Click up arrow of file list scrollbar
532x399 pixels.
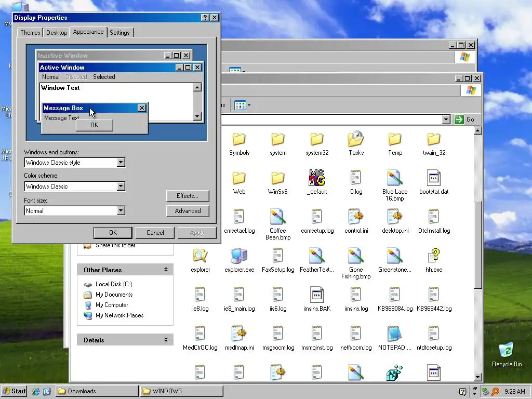coord(478,130)
